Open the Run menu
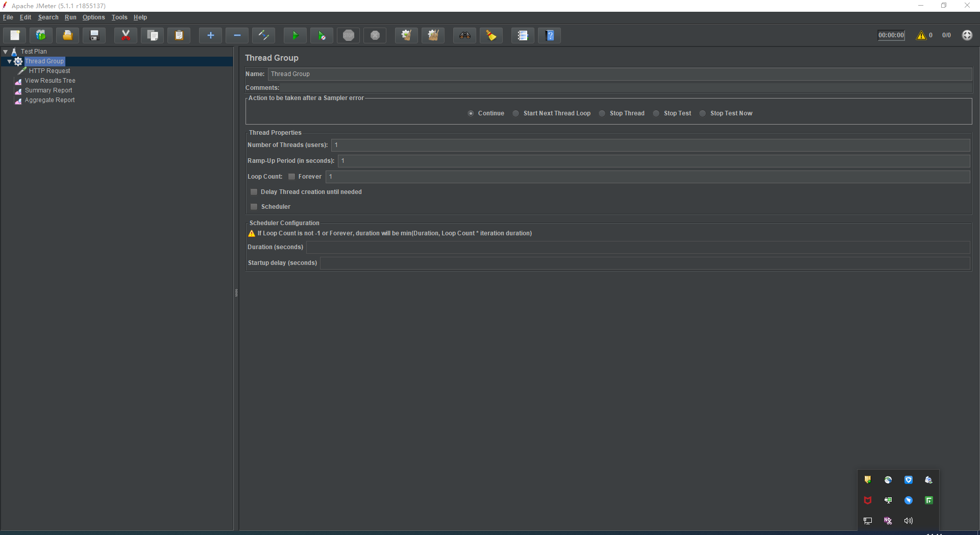This screenshot has width=980, height=535. point(70,17)
